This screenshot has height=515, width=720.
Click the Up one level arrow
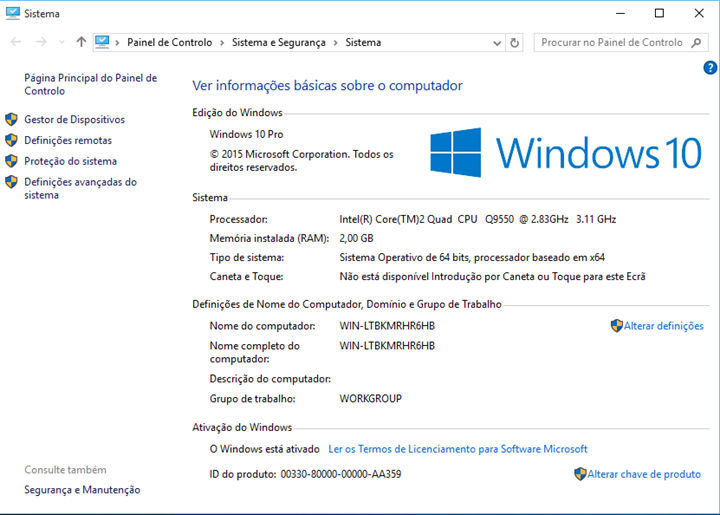pos(81,42)
